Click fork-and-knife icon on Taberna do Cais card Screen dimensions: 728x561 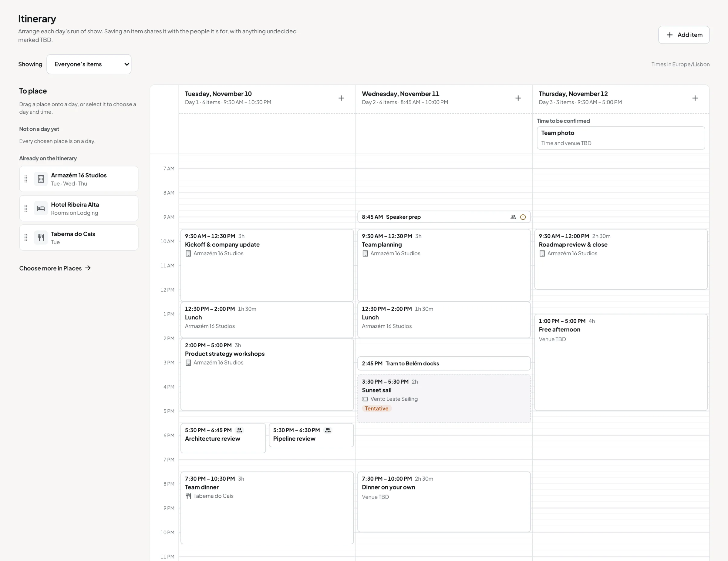click(41, 237)
